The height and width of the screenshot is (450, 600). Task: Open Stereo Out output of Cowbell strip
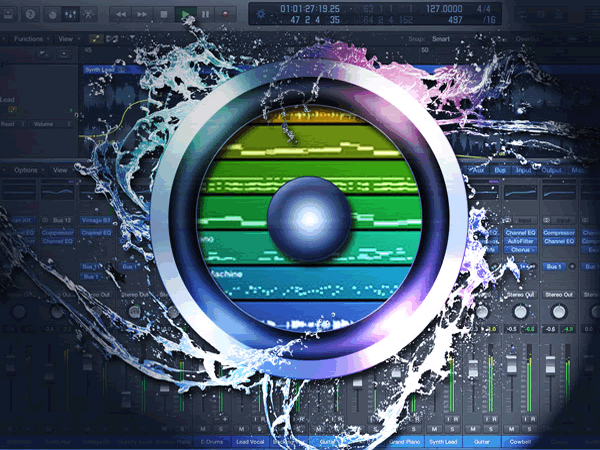pyautogui.click(x=559, y=295)
